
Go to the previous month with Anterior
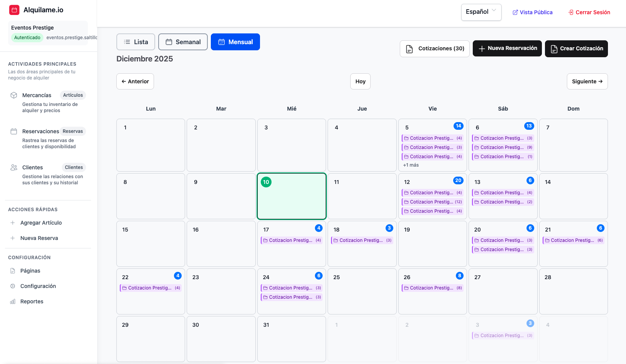pyautogui.click(x=135, y=81)
